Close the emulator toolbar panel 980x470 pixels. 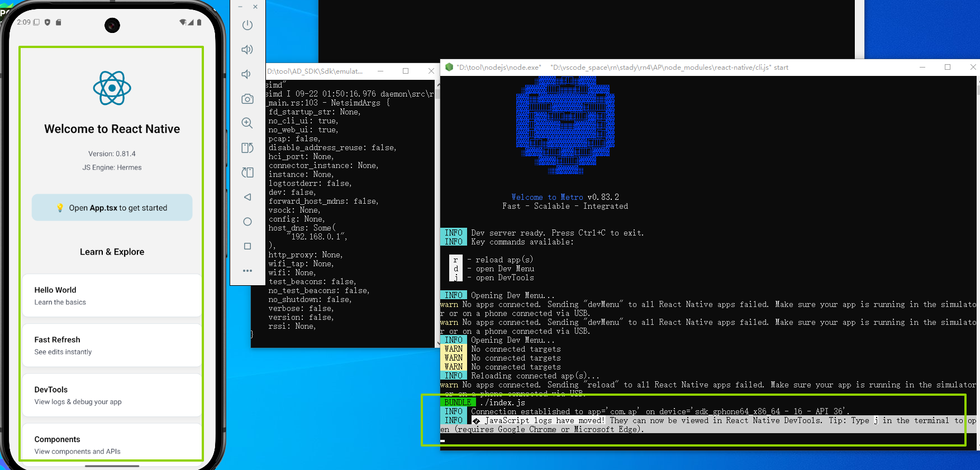(255, 7)
